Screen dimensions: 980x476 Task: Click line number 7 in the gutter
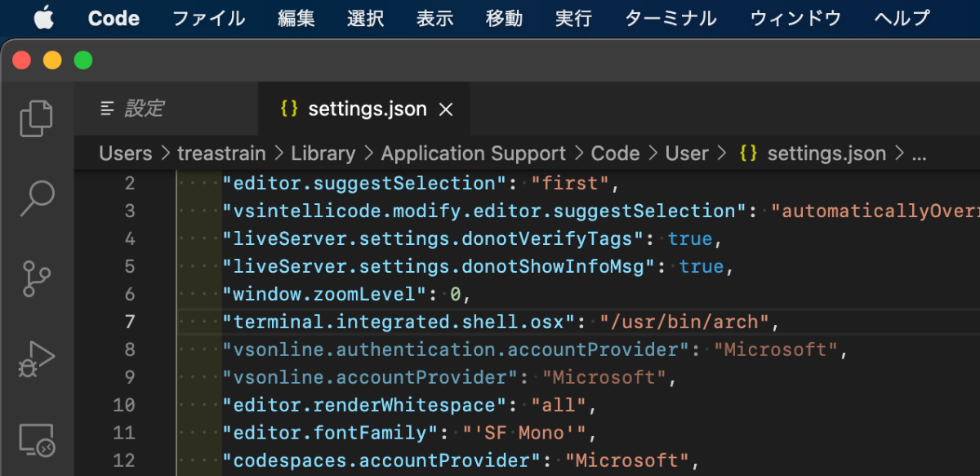point(130,322)
